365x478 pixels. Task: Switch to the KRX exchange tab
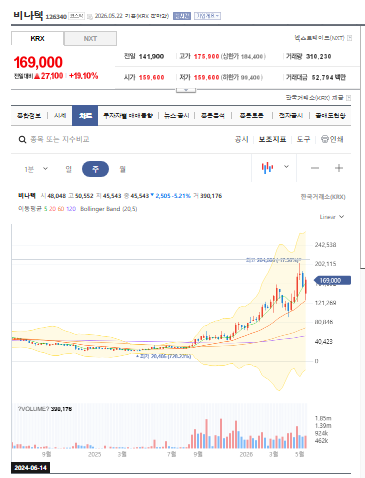coord(37,39)
